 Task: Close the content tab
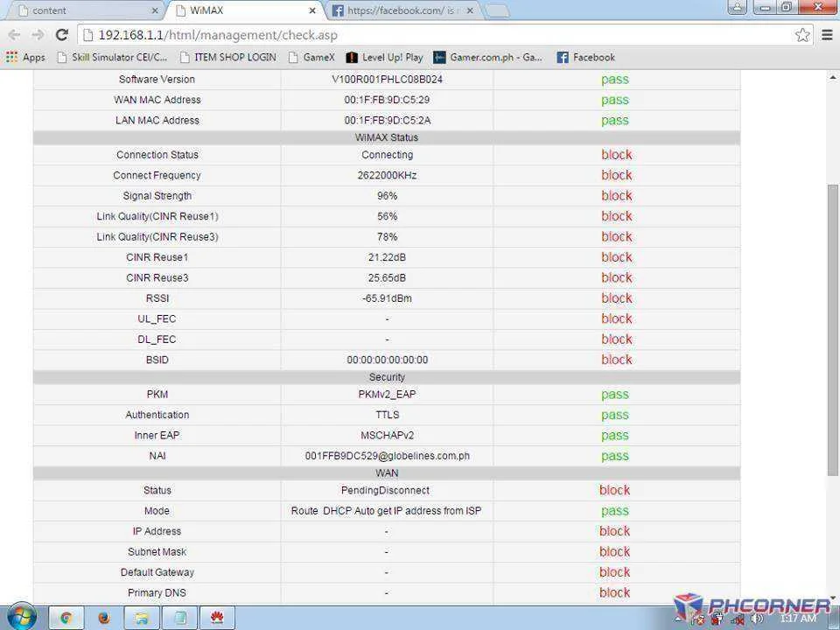click(155, 10)
